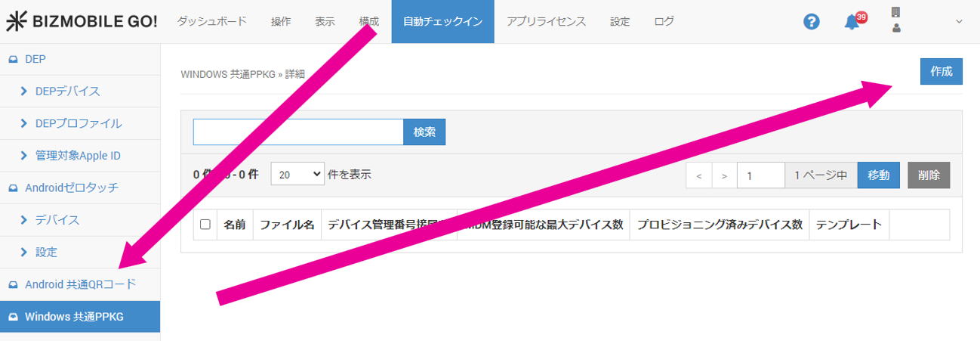
Task: Click the Androidゼロタッチ drive icon
Action: click(x=13, y=188)
